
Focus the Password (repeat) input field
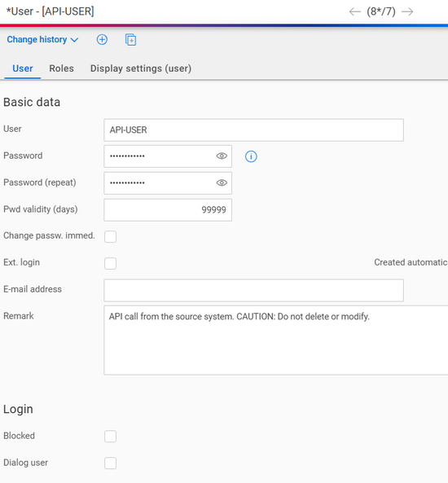(x=168, y=183)
